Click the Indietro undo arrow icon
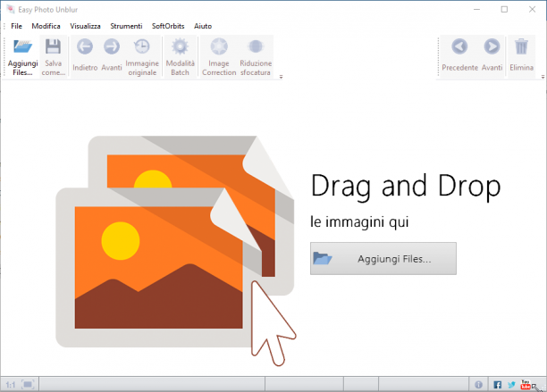 pos(85,46)
